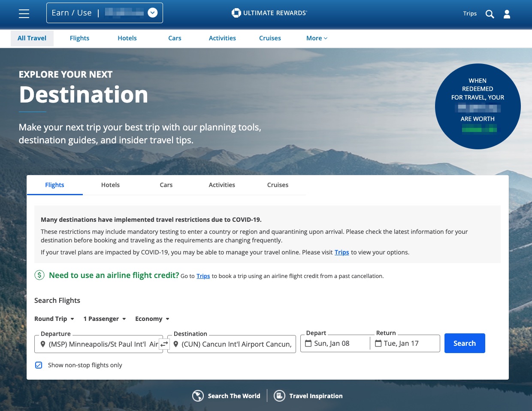Click the magnifying glass search icon
Screen dimensions: 532x411
490,14
